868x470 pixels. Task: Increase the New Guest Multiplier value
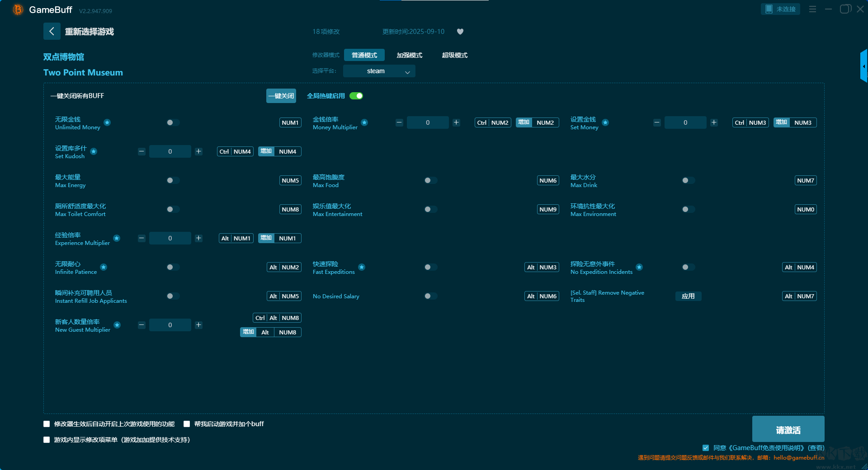coord(198,325)
